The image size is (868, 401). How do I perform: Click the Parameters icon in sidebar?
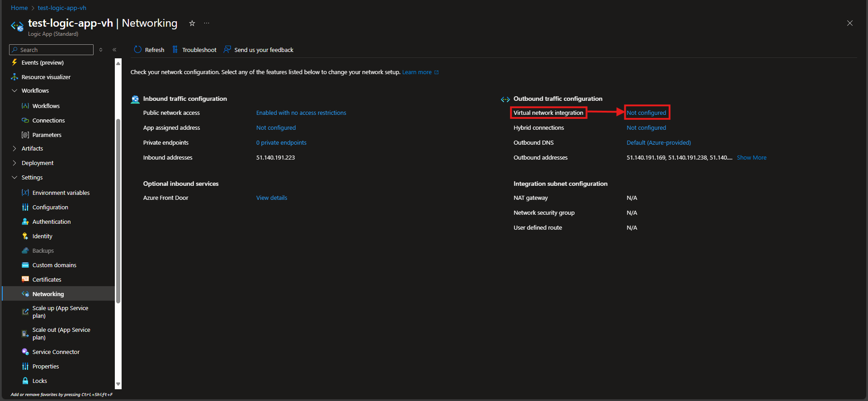[x=25, y=135]
